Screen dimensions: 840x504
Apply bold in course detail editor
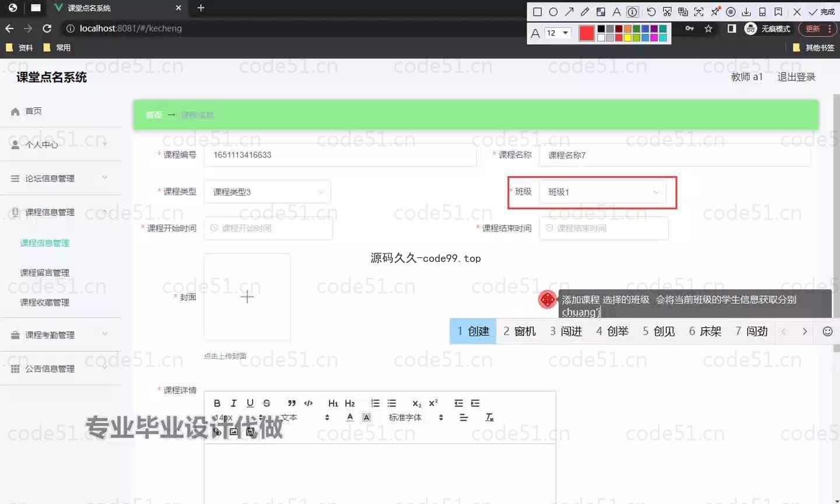click(x=217, y=403)
